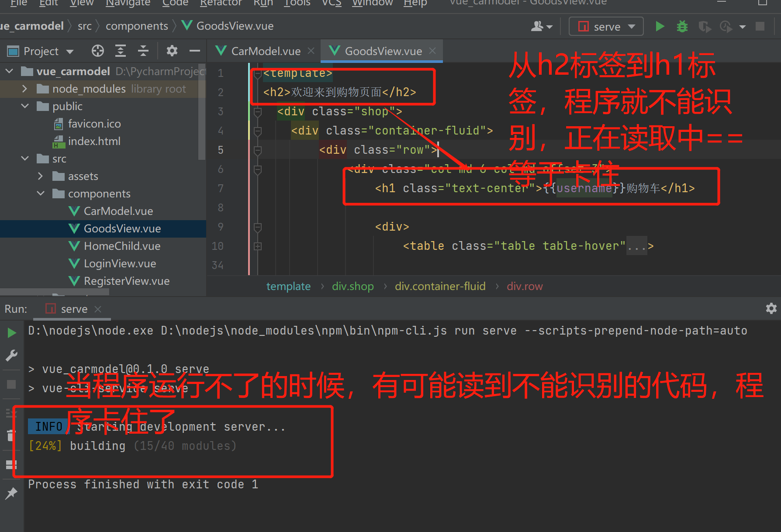Open the Window menu

pos(372,3)
